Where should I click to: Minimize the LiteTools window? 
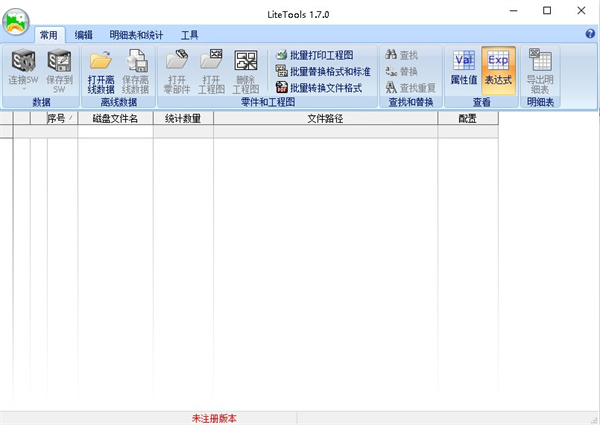514,11
